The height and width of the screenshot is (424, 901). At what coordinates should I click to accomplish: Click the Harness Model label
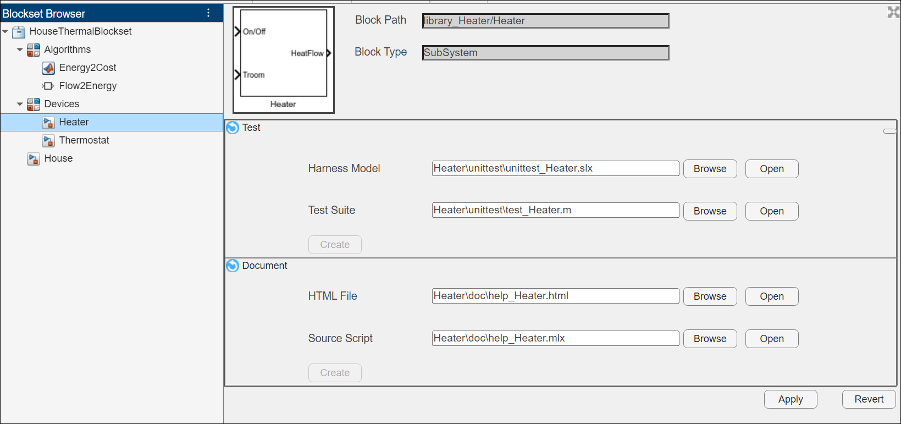coord(344,168)
